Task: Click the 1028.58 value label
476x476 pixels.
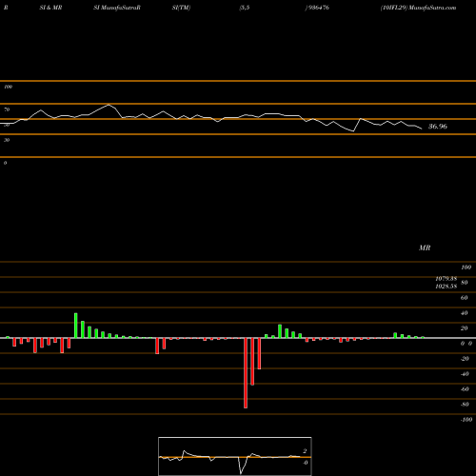Action: [x=446, y=287]
